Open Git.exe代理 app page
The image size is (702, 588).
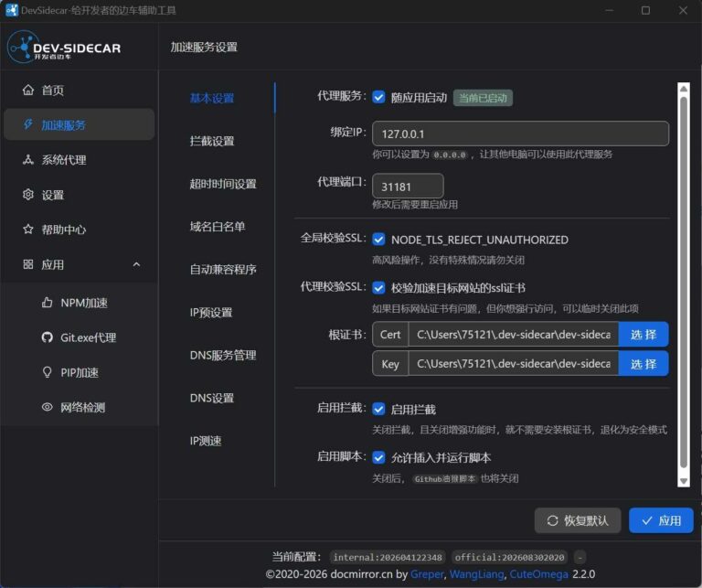(x=80, y=337)
